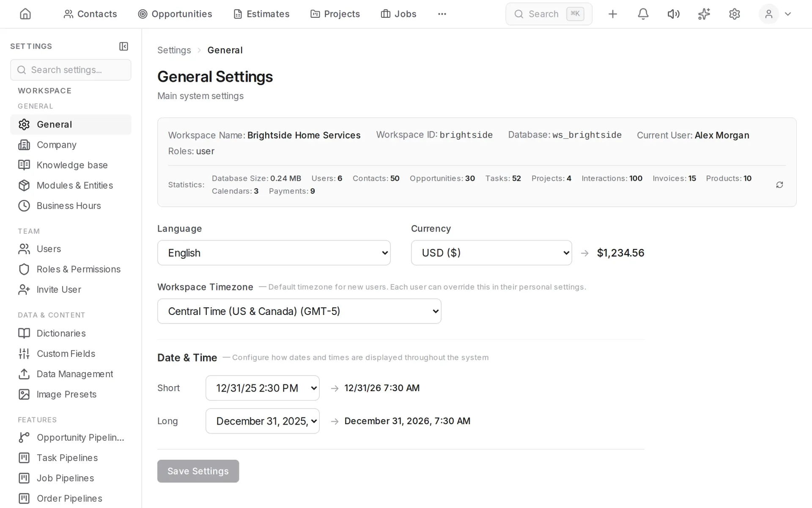Collapse the settings sidebar panel icon
Screen dimensions: 812x508
point(123,46)
